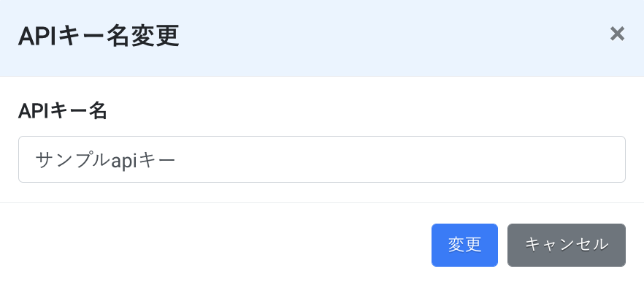The image size is (644, 285).
Task: Confirm rename with the blue 変更 button
Action: coord(464,245)
